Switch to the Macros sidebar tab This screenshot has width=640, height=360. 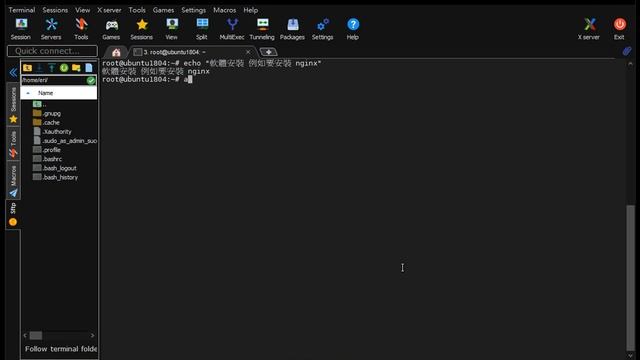point(13,180)
